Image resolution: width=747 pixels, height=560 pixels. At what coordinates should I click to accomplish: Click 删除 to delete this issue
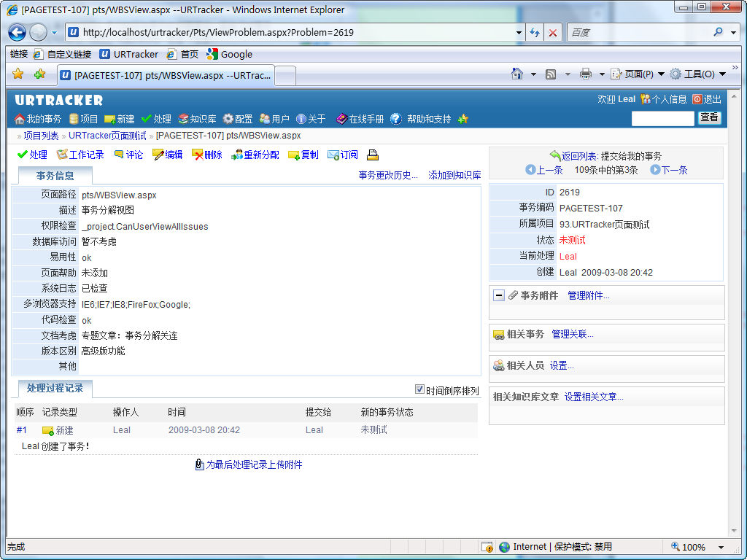(x=207, y=155)
